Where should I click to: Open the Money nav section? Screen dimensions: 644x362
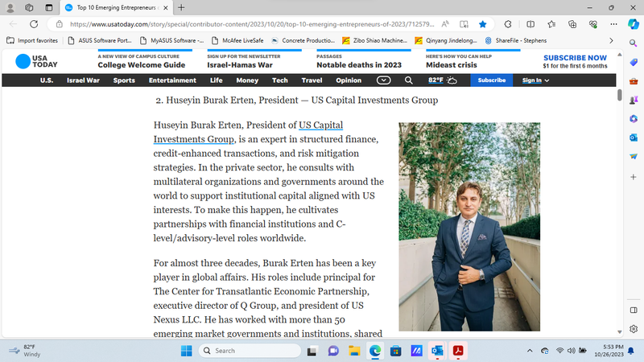point(247,80)
